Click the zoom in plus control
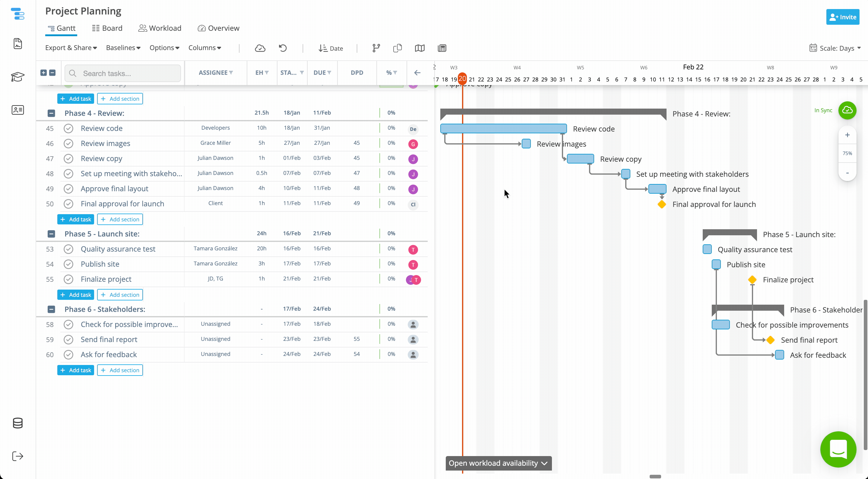 [x=847, y=135]
